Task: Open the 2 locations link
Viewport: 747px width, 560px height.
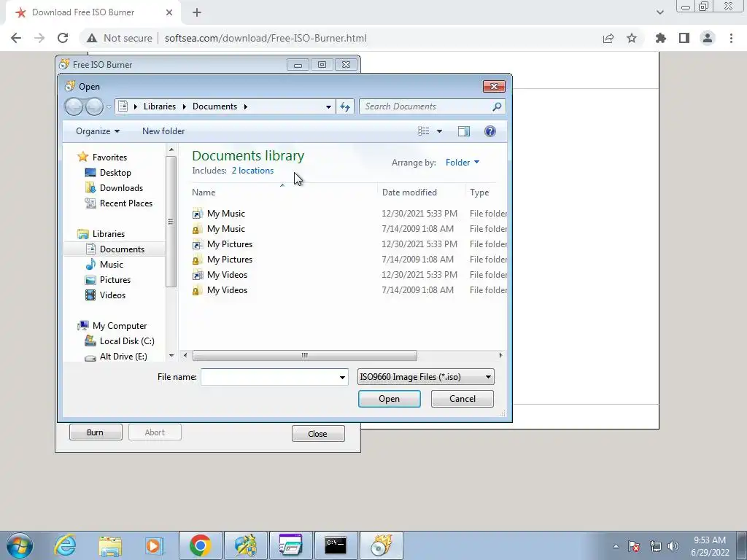Action: (x=252, y=171)
